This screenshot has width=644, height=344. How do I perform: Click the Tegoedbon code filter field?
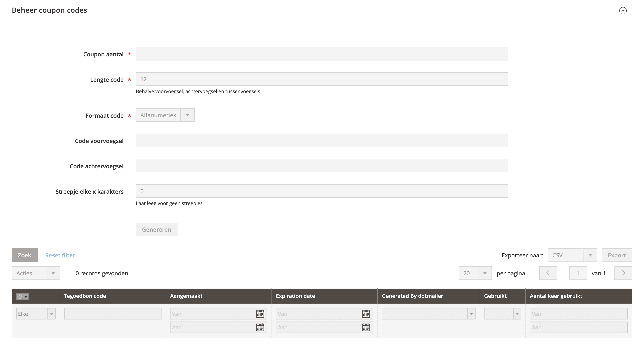[x=113, y=314]
